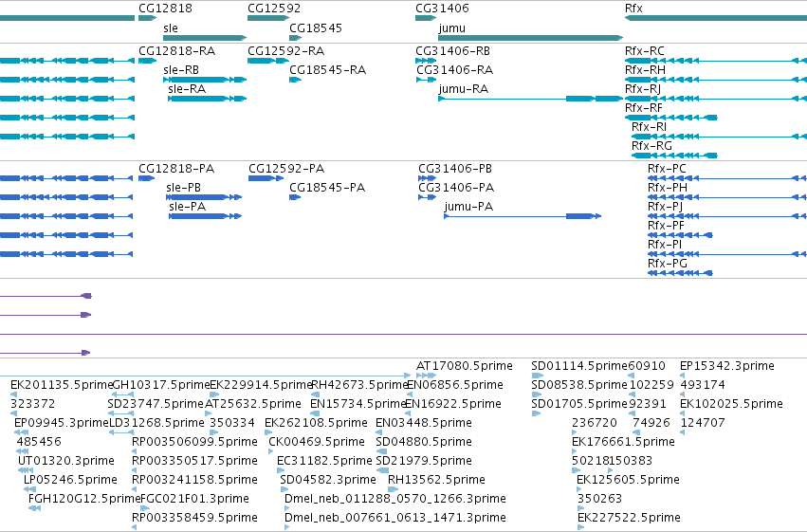Select the sle gene label
The width and height of the screenshot is (807, 532).
point(171,28)
